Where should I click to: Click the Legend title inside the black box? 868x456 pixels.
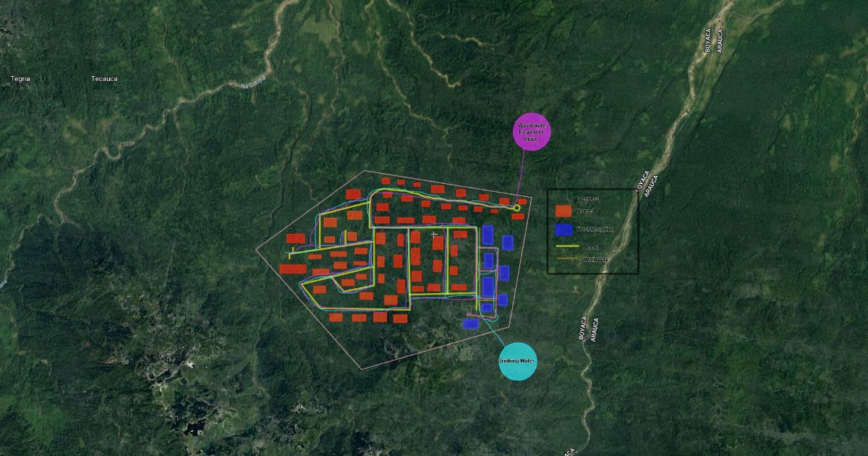click(x=591, y=198)
